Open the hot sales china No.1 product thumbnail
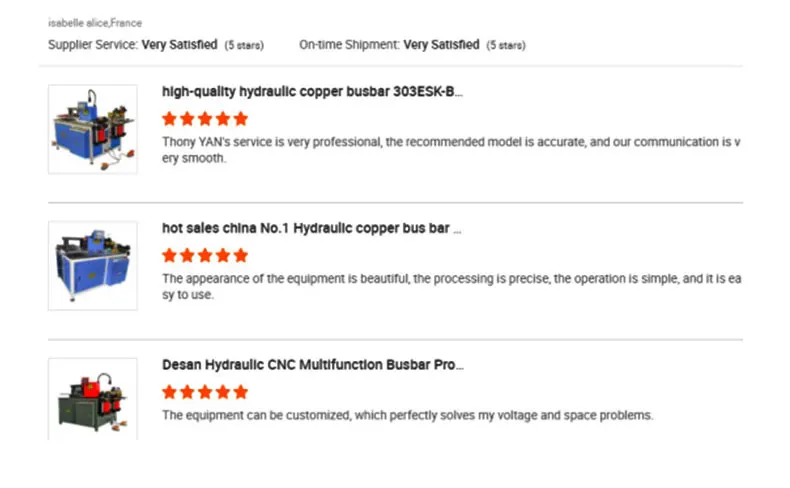This screenshot has height=488, width=790. point(93,265)
